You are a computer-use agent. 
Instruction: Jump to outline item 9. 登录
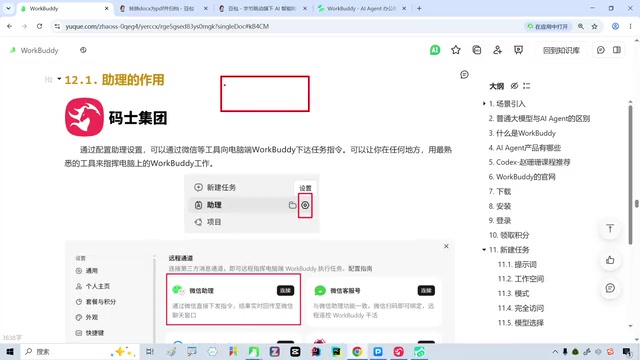coord(500,220)
